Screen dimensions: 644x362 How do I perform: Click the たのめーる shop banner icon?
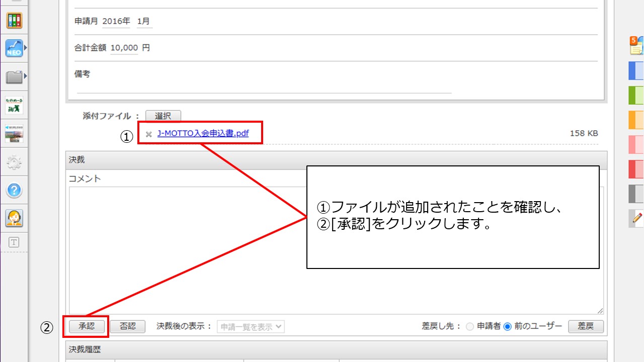14,106
